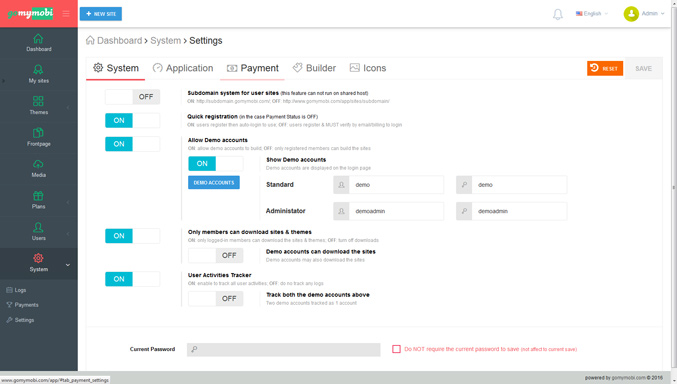Toggle Allow Demo accounts switch

[x=133, y=144]
